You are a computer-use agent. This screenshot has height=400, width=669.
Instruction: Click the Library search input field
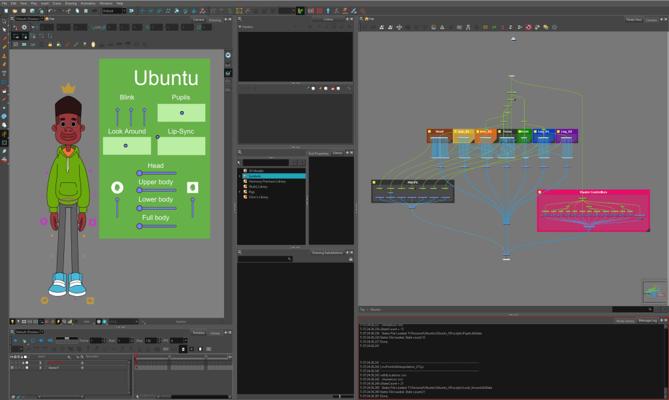(266, 162)
